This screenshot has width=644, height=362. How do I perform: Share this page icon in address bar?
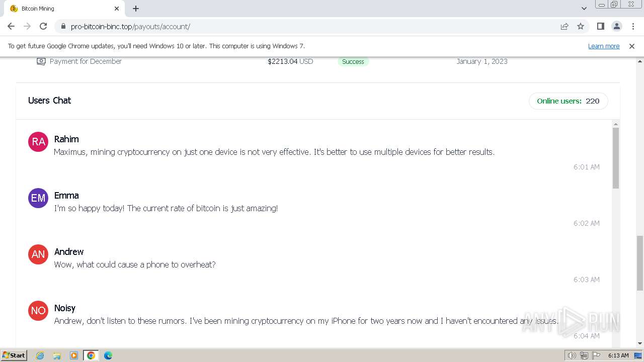point(565,26)
